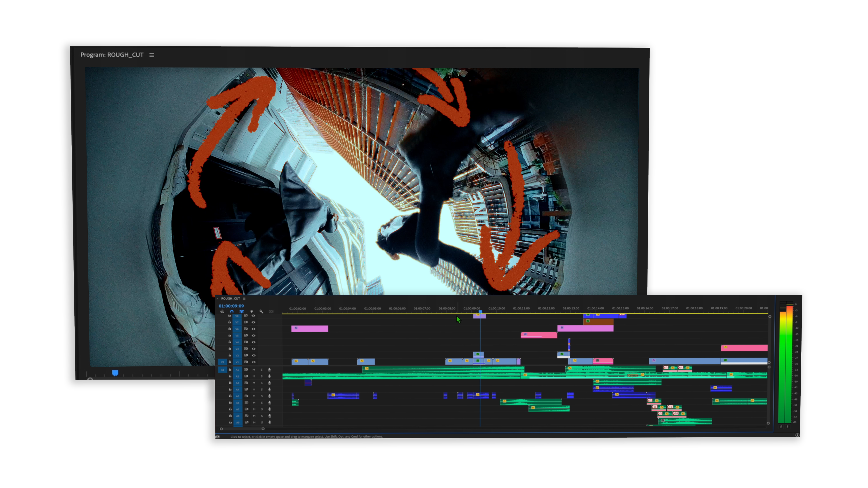
Task: Toggle the Snap magnet icon in timeline
Action: click(232, 312)
